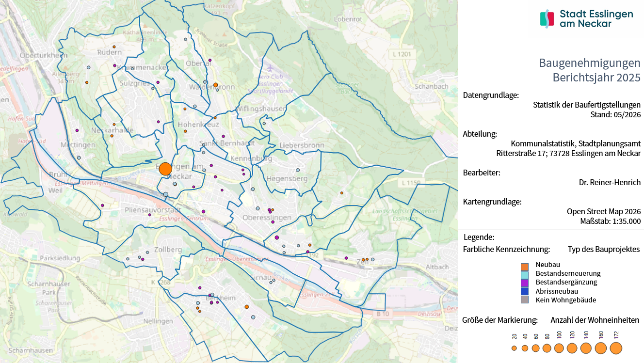Select the 'Liebersbronn' district label on map

tap(302, 145)
